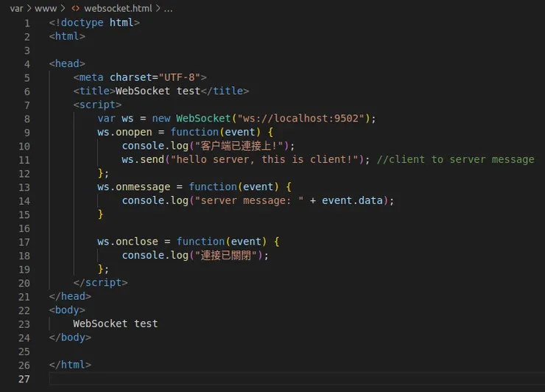Click the opening script tag on line 7
The width and height of the screenshot is (545, 392).
click(x=97, y=105)
